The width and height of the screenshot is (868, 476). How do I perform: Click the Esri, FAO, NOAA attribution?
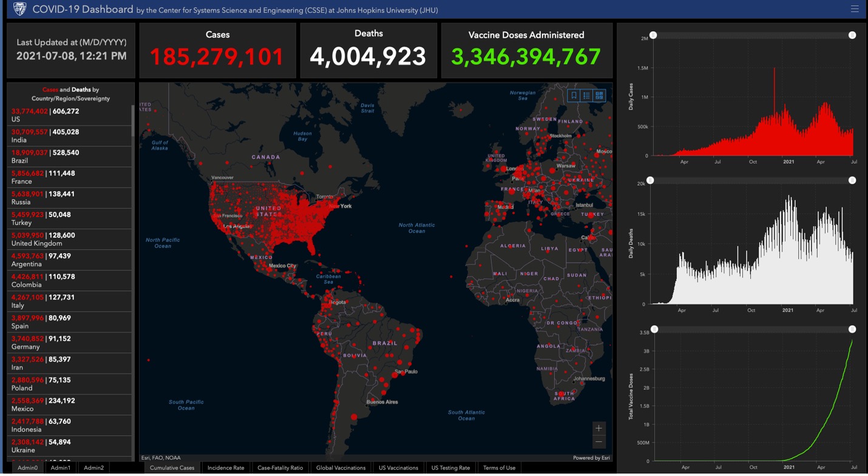point(161,458)
